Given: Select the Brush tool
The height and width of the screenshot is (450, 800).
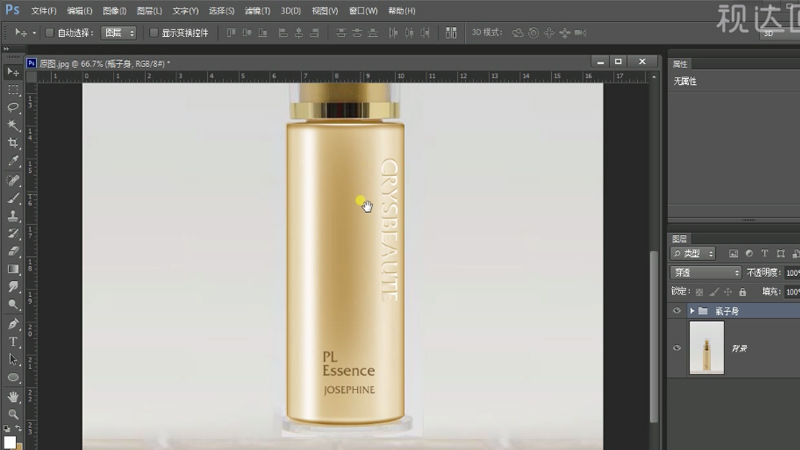Looking at the screenshot, I should [13, 198].
